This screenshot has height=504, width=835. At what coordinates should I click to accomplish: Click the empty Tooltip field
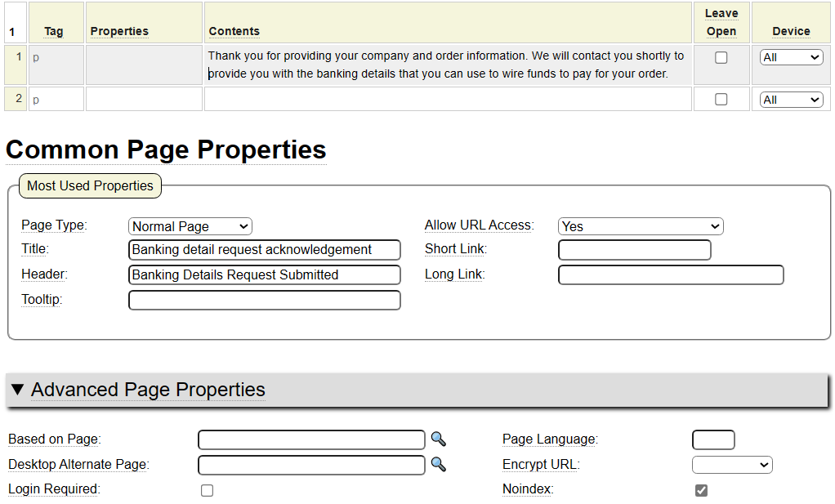coord(264,300)
